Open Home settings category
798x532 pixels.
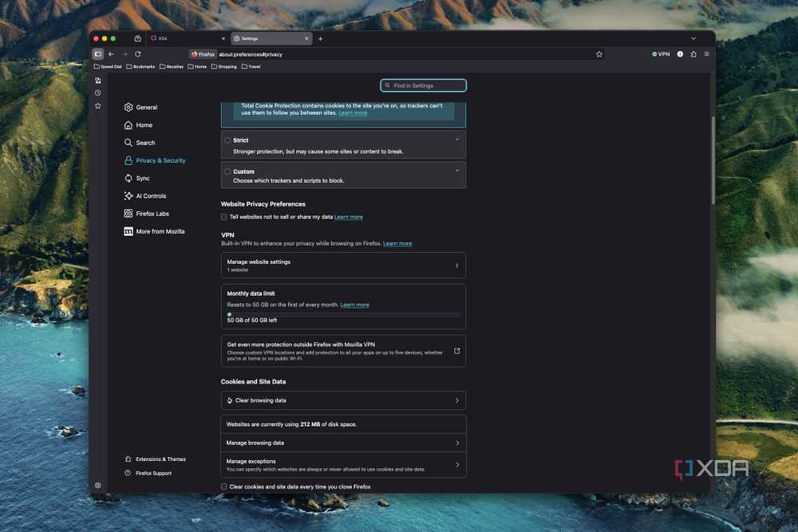[138, 125]
